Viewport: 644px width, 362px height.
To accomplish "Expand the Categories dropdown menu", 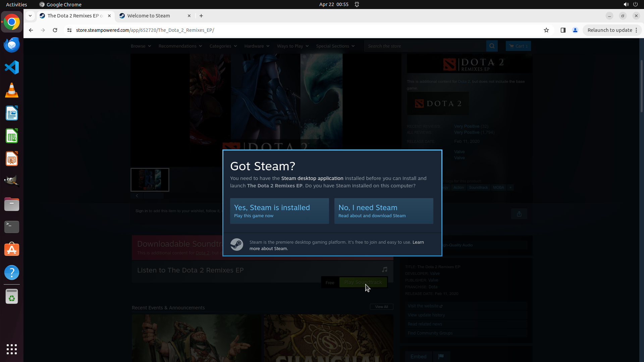I will tap(223, 46).
